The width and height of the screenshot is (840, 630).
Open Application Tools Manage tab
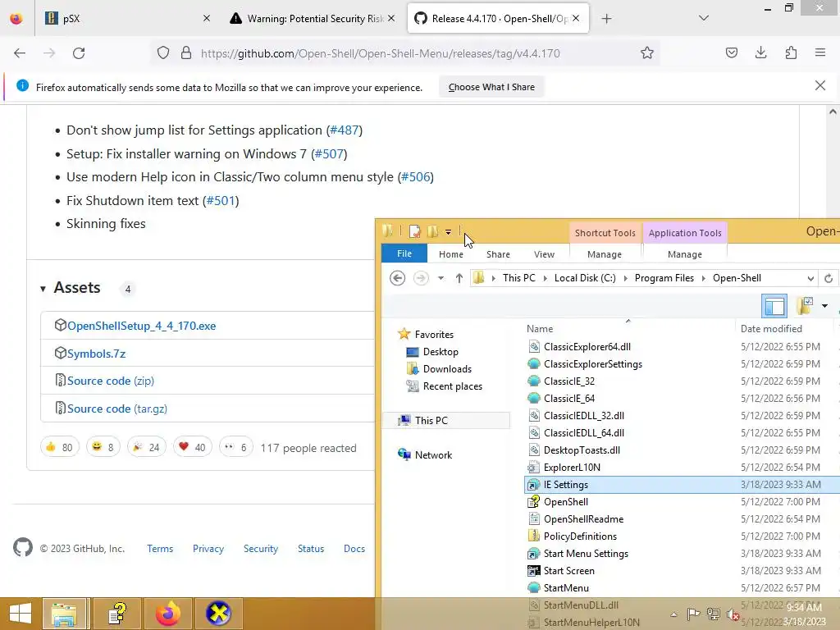[685, 254]
